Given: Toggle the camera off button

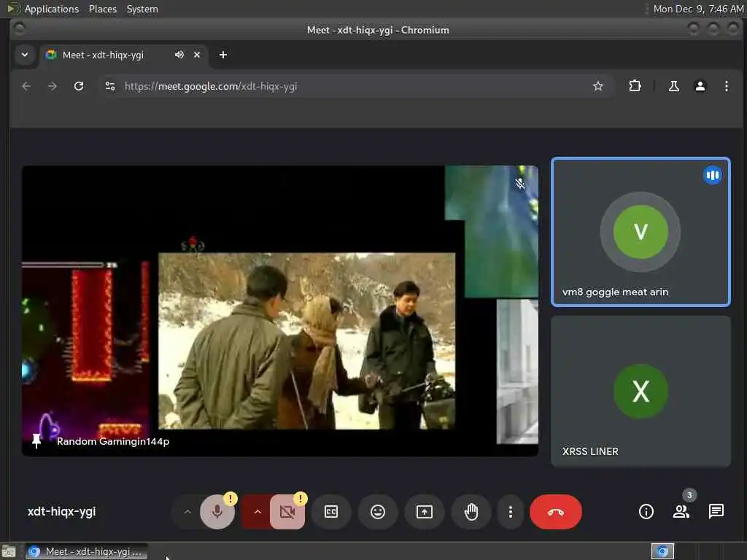Looking at the screenshot, I should tap(287, 512).
